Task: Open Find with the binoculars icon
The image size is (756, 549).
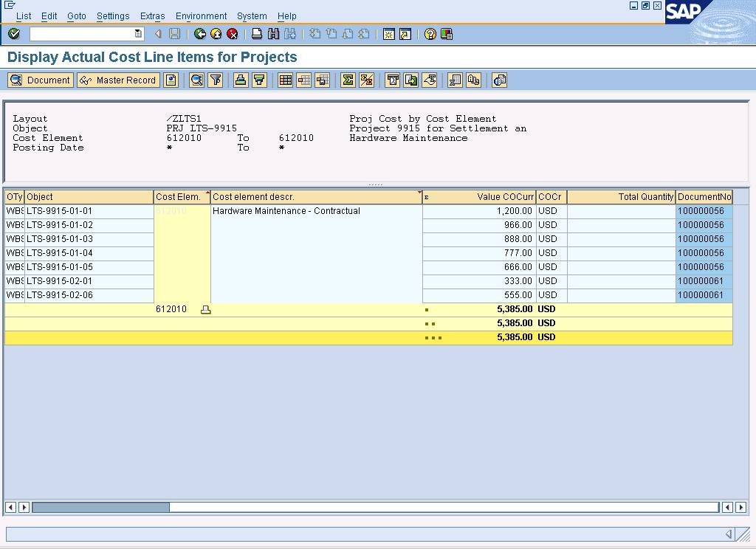Action: point(273,34)
